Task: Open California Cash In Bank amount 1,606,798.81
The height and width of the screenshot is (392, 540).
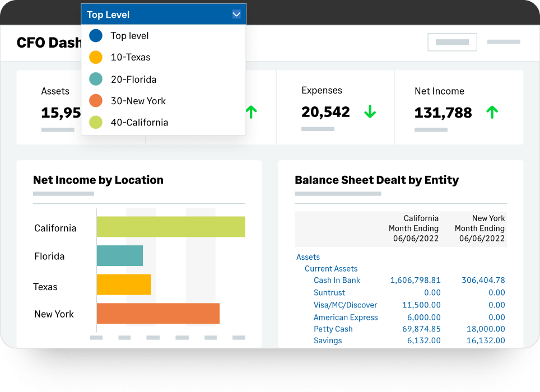Action: 415,280
